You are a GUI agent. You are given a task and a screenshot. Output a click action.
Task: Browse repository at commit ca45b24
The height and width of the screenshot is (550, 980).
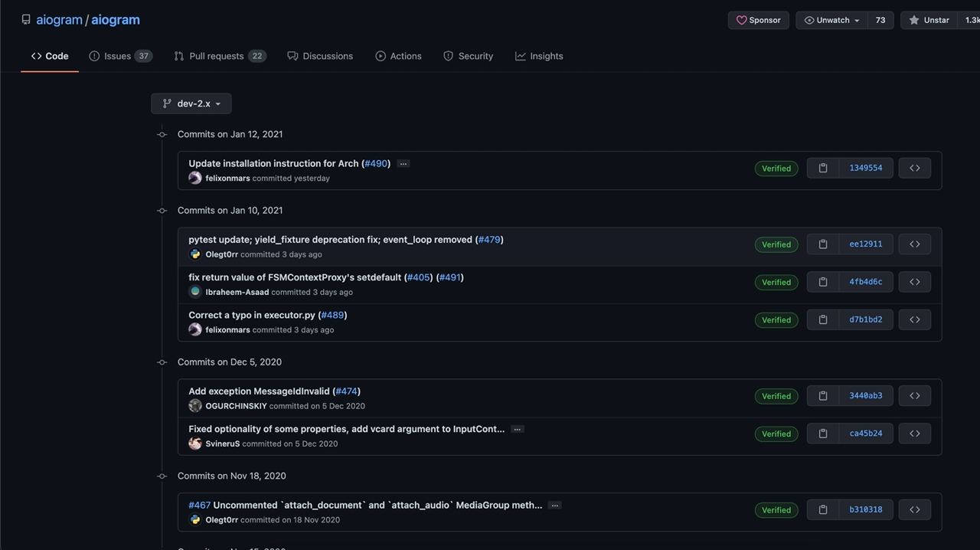915,434
